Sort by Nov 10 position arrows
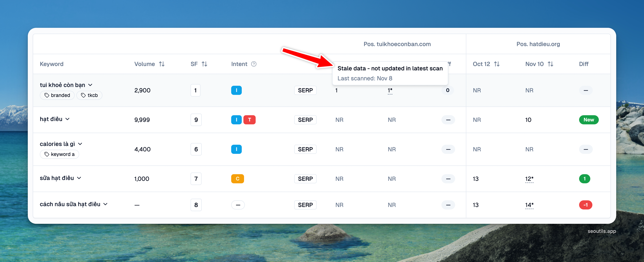This screenshot has height=262, width=644. [x=550, y=64]
